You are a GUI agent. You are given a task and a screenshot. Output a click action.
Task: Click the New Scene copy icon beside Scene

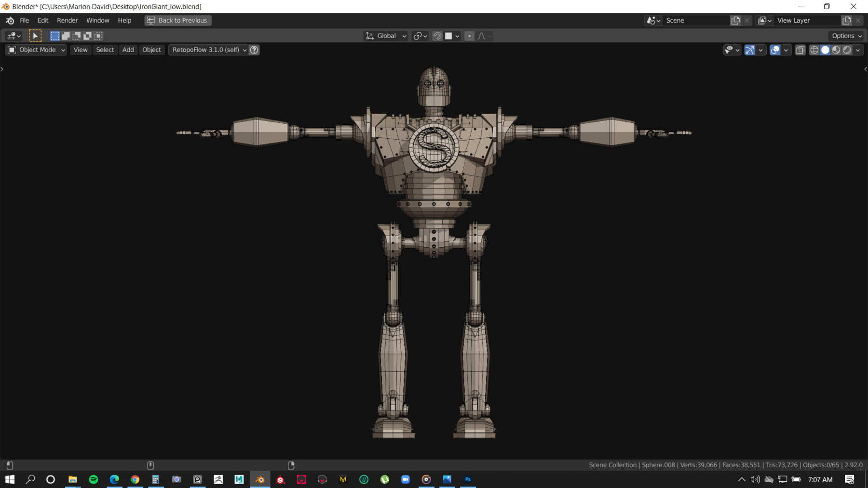coord(735,20)
